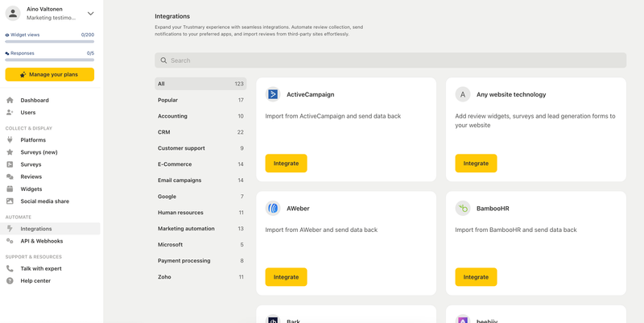This screenshot has width=644, height=323.
Task: Integrate with ActiveCampaign button
Action: tap(286, 164)
